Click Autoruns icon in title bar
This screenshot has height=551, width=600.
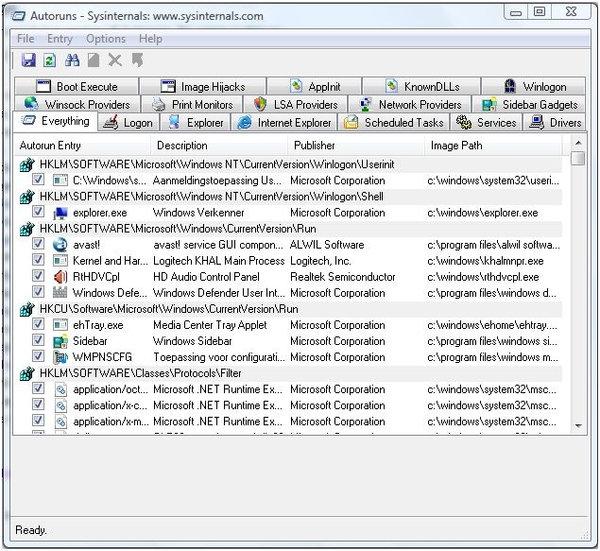pyautogui.click(x=19, y=16)
